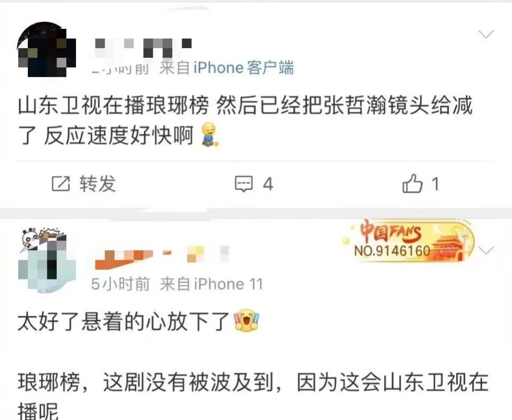Click the 转发 repost label
This screenshot has height=420, width=512.
pos(98,183)
